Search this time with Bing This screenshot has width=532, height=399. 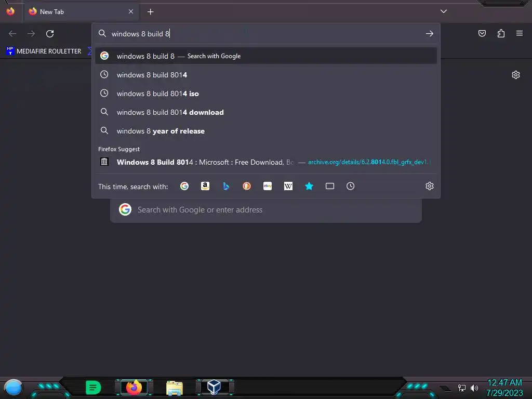click(226, 186)
